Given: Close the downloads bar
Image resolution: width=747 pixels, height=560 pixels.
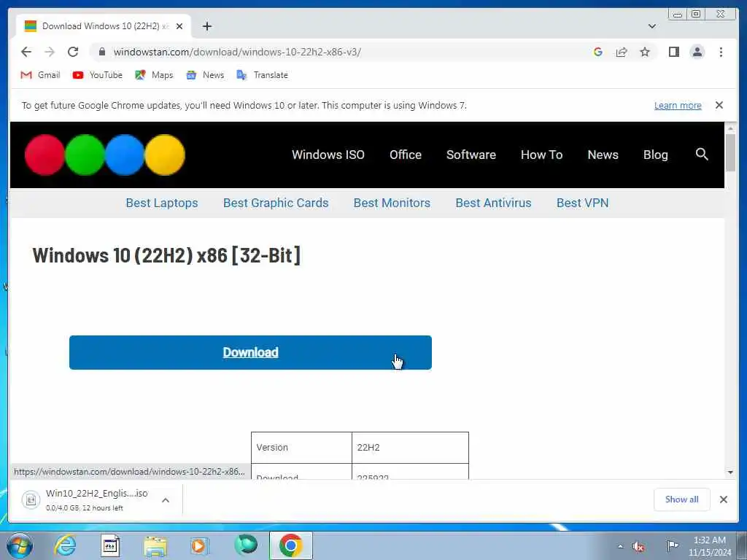Looking at the screenshot, I should click(x=723, y=499).
